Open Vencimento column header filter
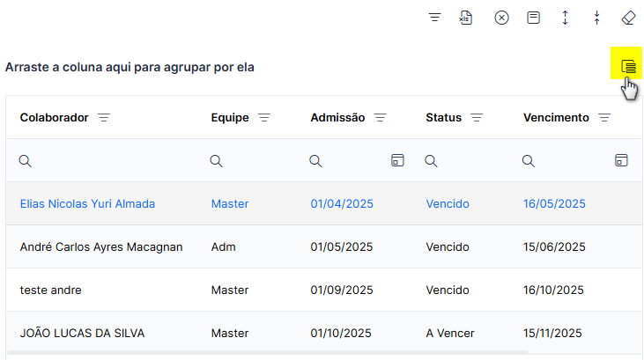Screen dimensions: 644x360 point(604,118)
